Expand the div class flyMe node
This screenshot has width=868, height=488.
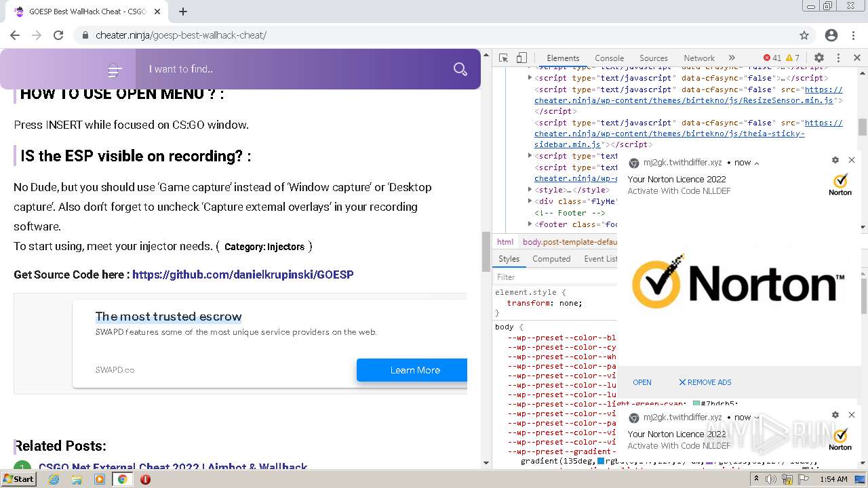click(530, 201)
